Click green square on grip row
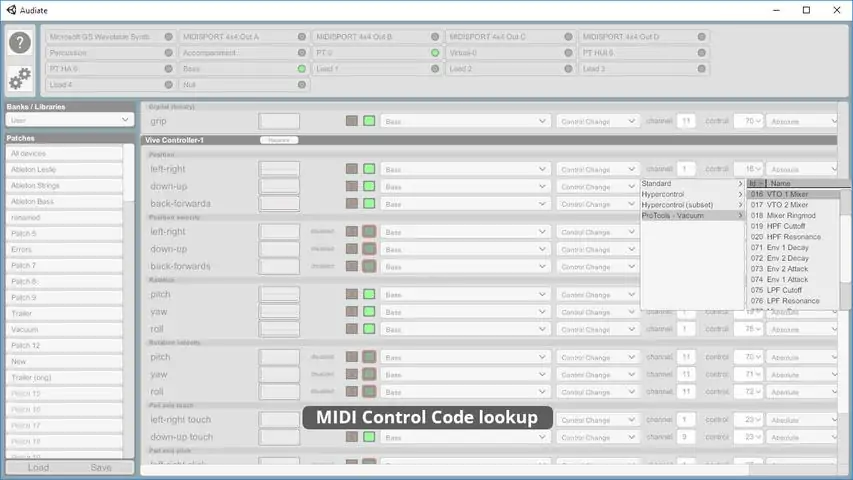 (369, 121)
